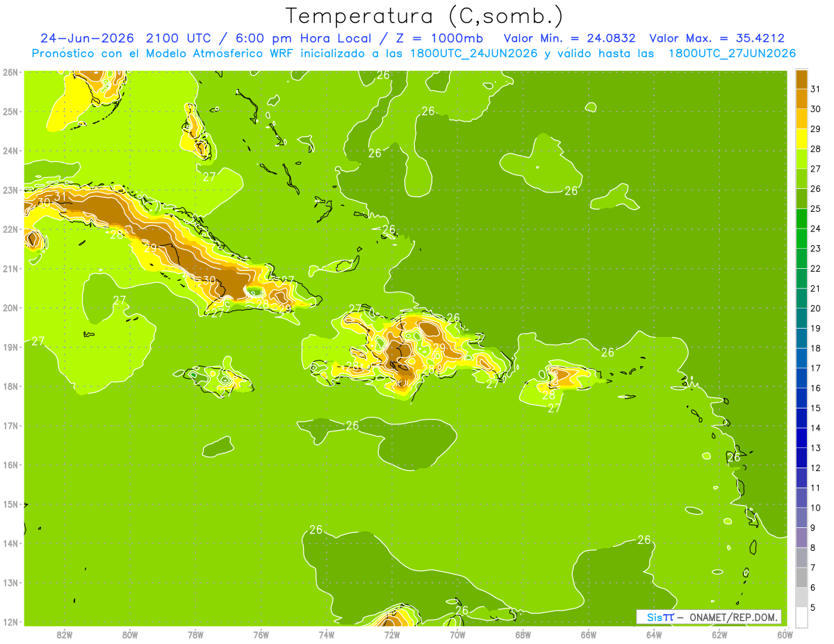Click the latitude axis label "16N"
This screenshot has width=834, height=644.
point(10,465)
